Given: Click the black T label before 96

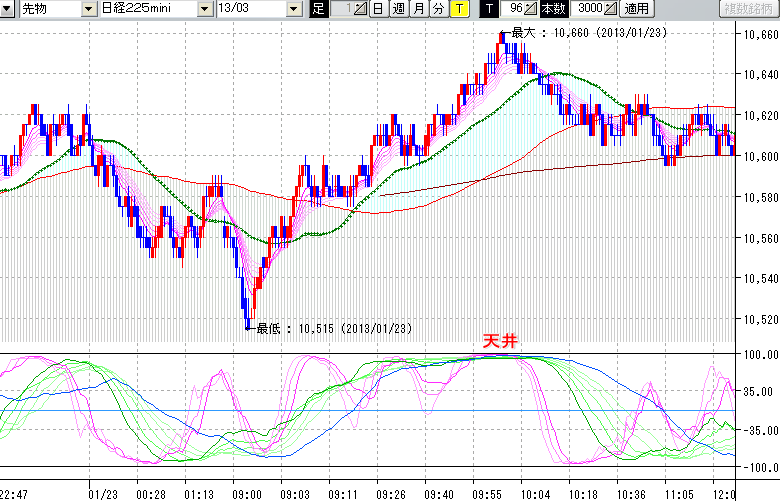Looking at the screenshot, I should point(489,9).
